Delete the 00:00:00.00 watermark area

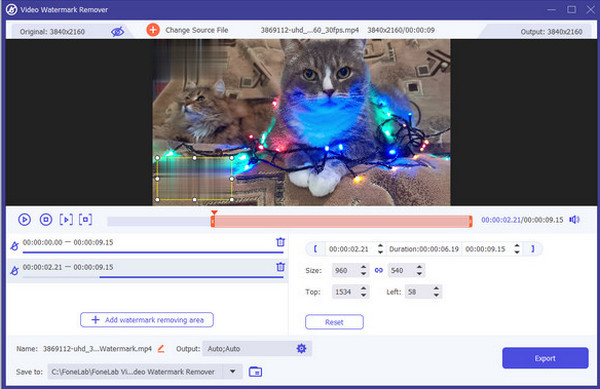(x=280, y=242)
